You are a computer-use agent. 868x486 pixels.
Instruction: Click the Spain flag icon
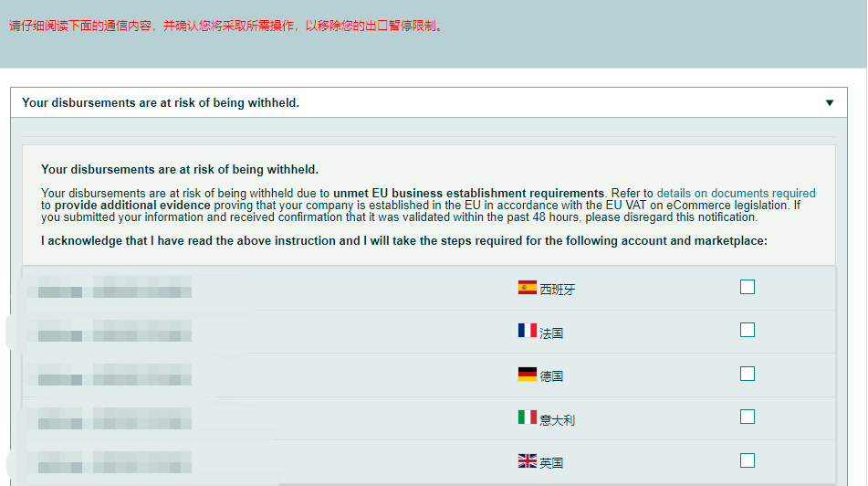tap(527, 288)
